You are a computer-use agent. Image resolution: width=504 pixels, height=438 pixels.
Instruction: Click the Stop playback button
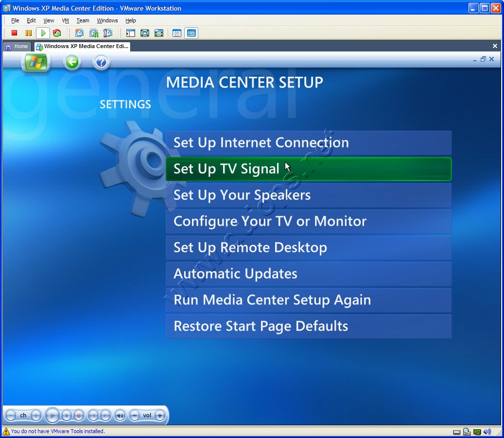(x=67, y=416)
